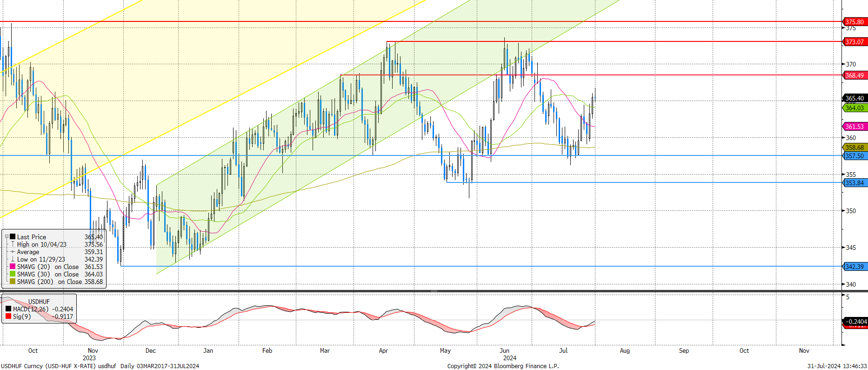
Task: Click the 370 tick on price axis
Action: tap(851, 64)
